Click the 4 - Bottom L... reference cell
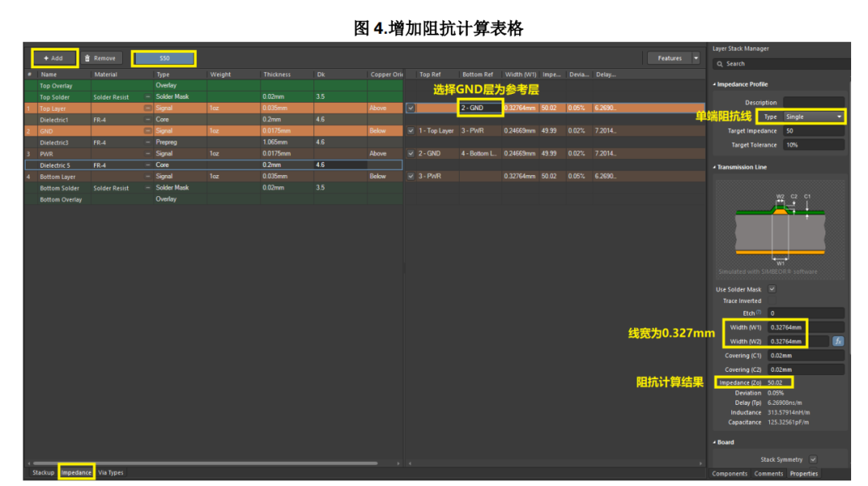868x486 pixels. point(479,154)
